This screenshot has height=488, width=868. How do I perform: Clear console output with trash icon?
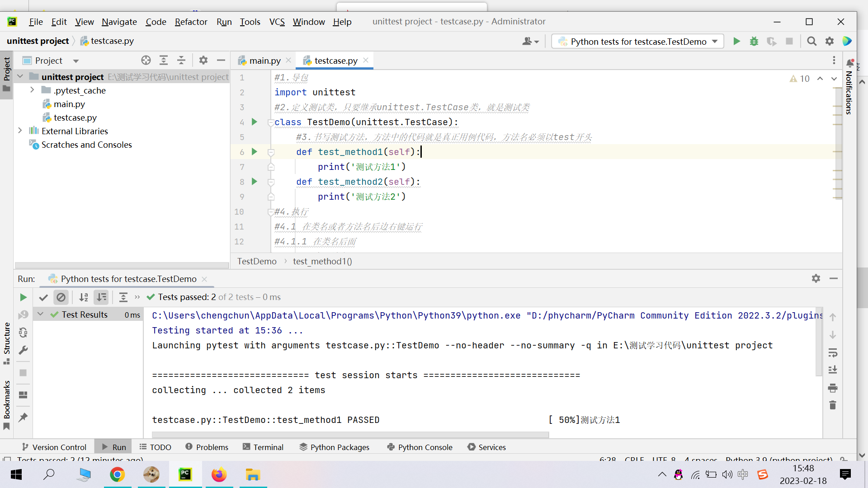tap(833, 405)
